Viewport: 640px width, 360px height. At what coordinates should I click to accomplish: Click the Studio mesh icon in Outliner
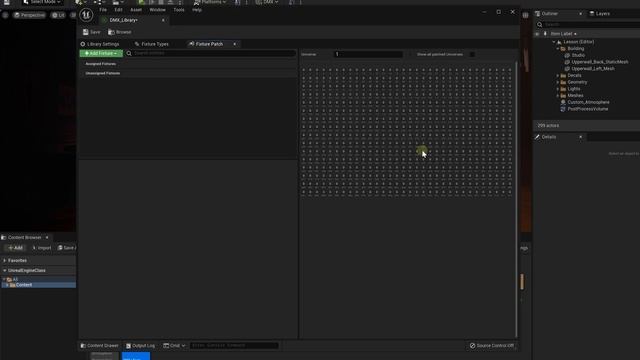click(567, 55)
